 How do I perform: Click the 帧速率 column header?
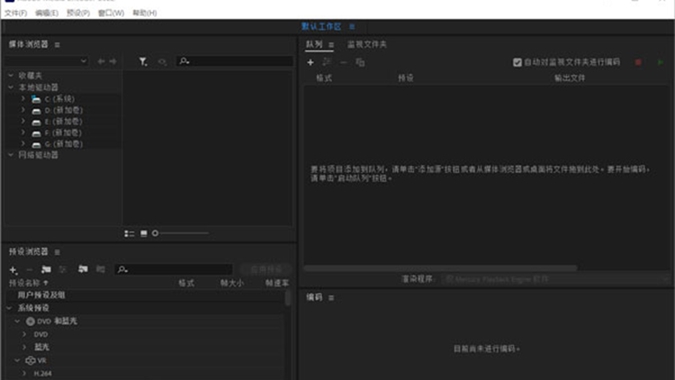[x=277, y=283]
